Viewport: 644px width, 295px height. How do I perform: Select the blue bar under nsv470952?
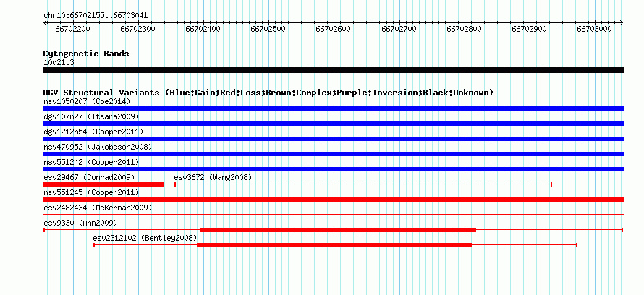[x=333, y=154]
